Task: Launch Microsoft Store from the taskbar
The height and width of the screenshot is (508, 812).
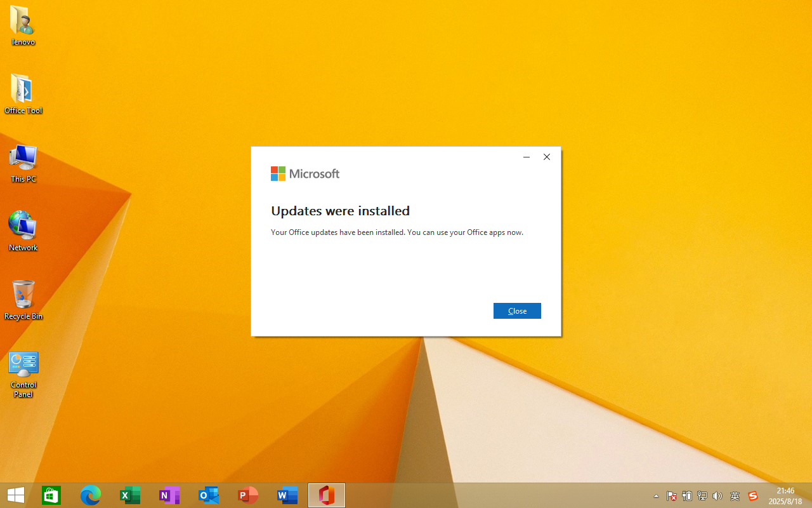Action: 51,495
